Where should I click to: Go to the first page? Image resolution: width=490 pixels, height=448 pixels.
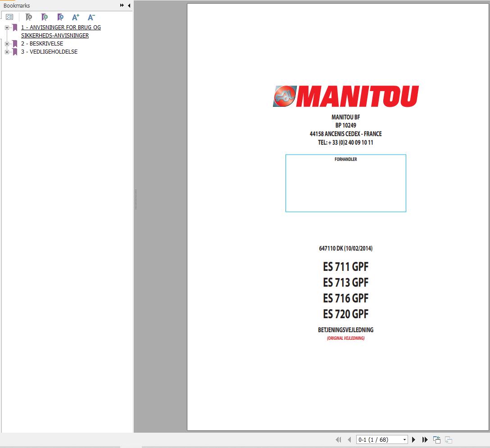pyautogui.click(x=338, y=439)
